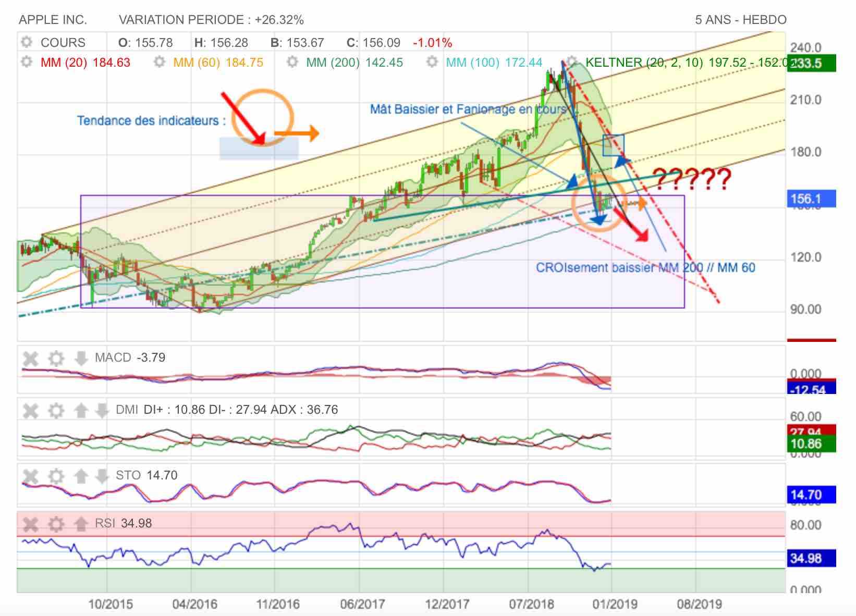
Task: Click MM (100) 172.44 legend
Action: pos(494,62)
